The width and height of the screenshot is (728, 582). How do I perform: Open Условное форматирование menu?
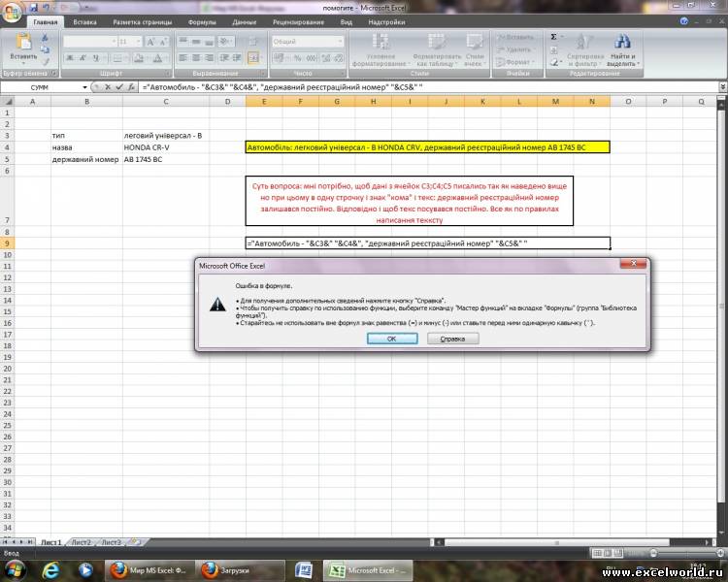[x=381, y=50]
